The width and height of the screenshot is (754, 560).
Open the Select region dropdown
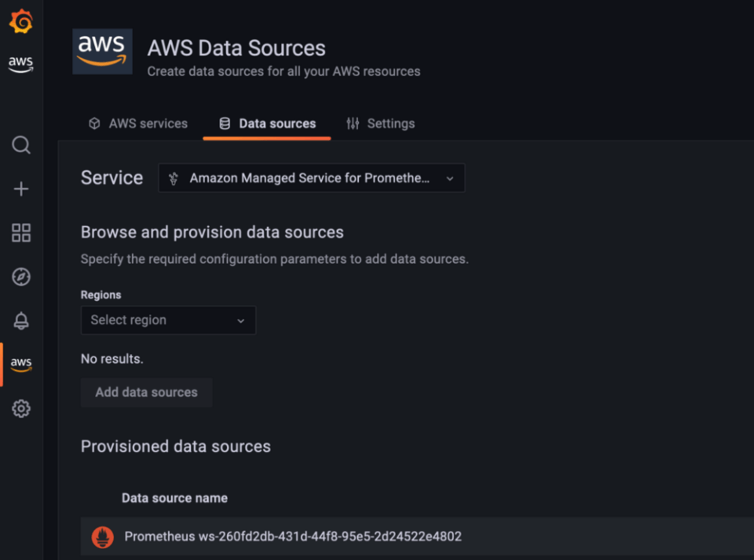[x=168, y=320]
